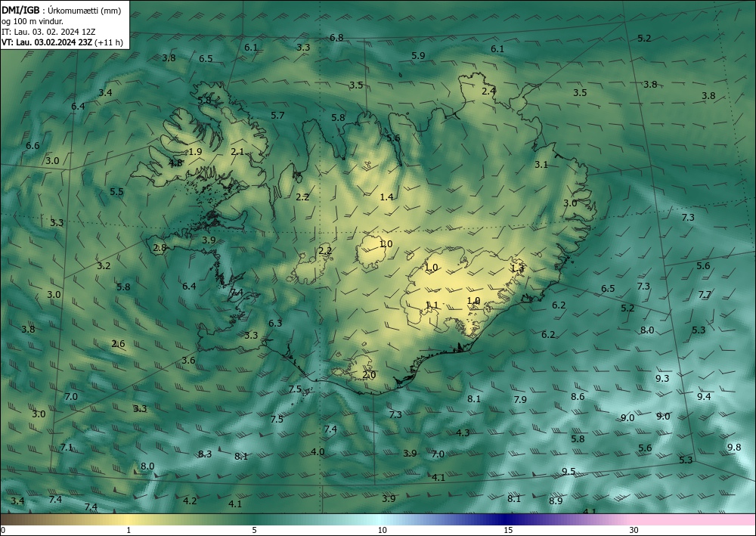Click the map value '8.9' near the bottom
This screenshot has height=536, width=756.
[x=556, y=500]
